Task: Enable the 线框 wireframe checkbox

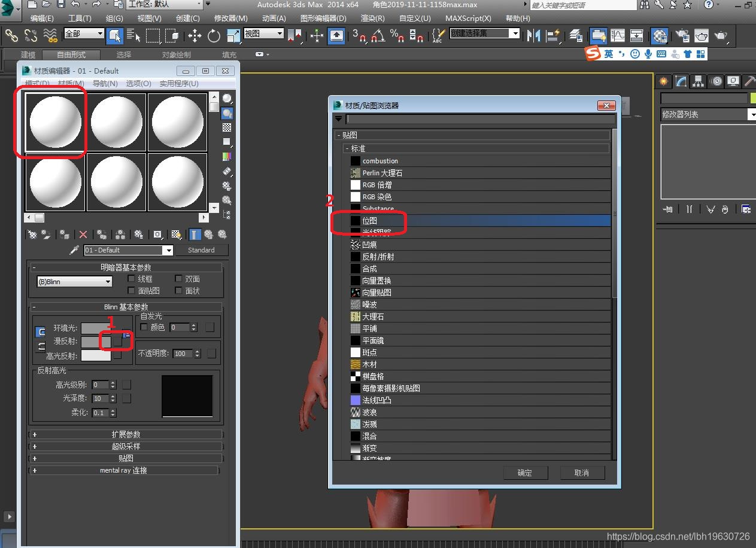Action: point(132,279)
